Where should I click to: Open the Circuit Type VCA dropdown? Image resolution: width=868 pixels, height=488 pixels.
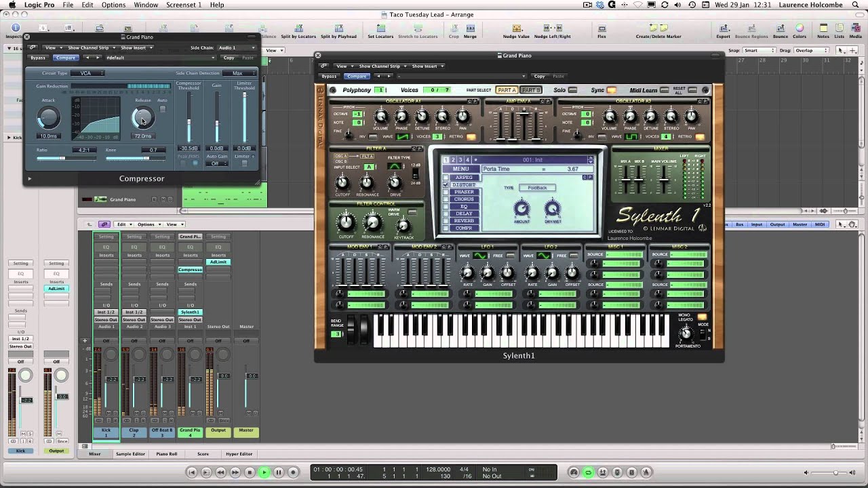87,73
